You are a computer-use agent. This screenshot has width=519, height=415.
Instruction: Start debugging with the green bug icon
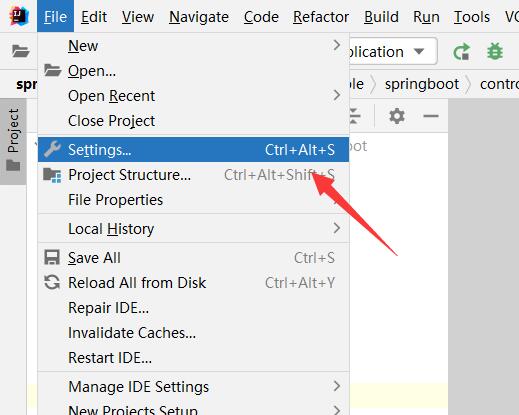tap(495, 52)
